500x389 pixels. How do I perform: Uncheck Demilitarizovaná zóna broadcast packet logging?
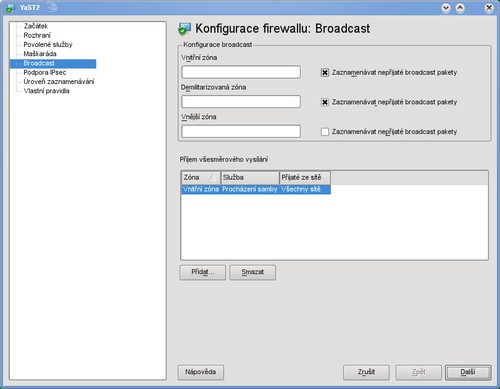point(325,102)
